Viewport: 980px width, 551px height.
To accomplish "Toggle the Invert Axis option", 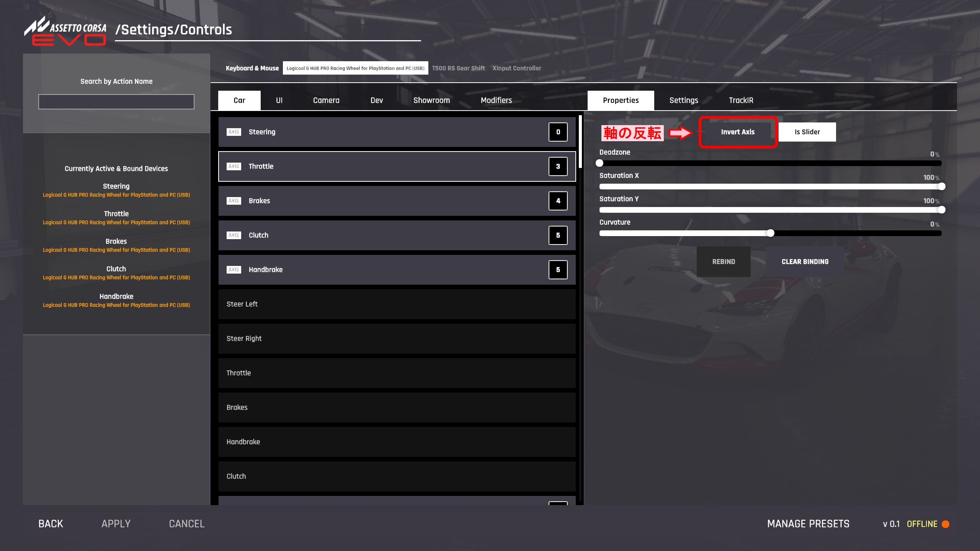I will point(737,132).
